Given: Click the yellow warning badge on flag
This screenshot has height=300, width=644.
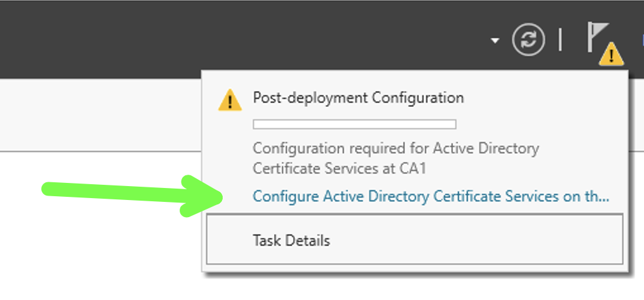Looking at the screenshot, I should (611, 54).
